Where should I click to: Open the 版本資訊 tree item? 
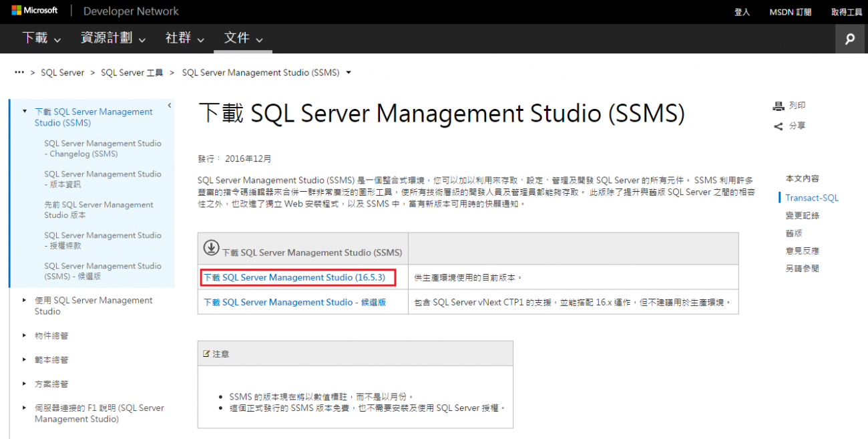[103, 179]
